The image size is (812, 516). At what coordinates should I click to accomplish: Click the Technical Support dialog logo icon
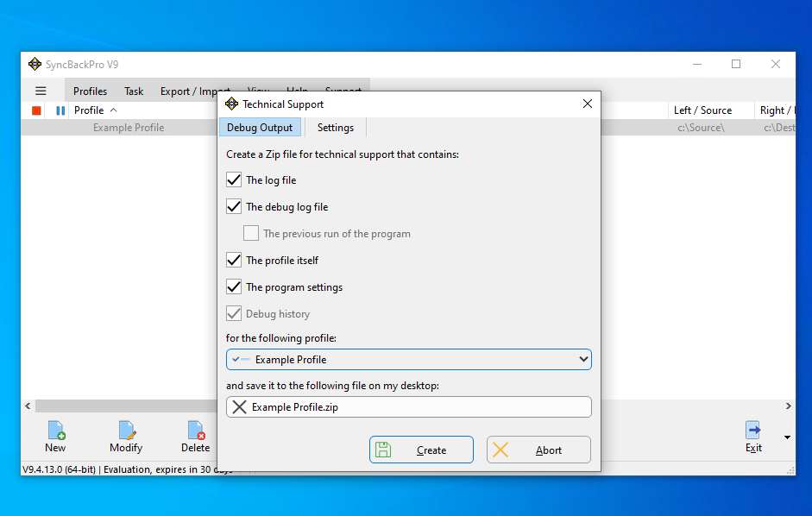[x=231, y=104]
